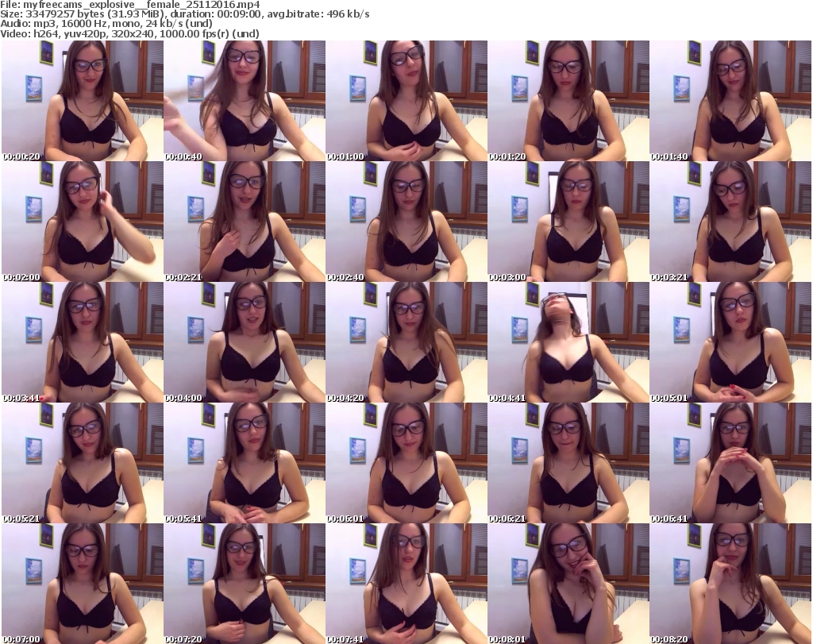Open the frame timestamped 00:02:00
Screen dimensions: 813x644
point(83,222)
